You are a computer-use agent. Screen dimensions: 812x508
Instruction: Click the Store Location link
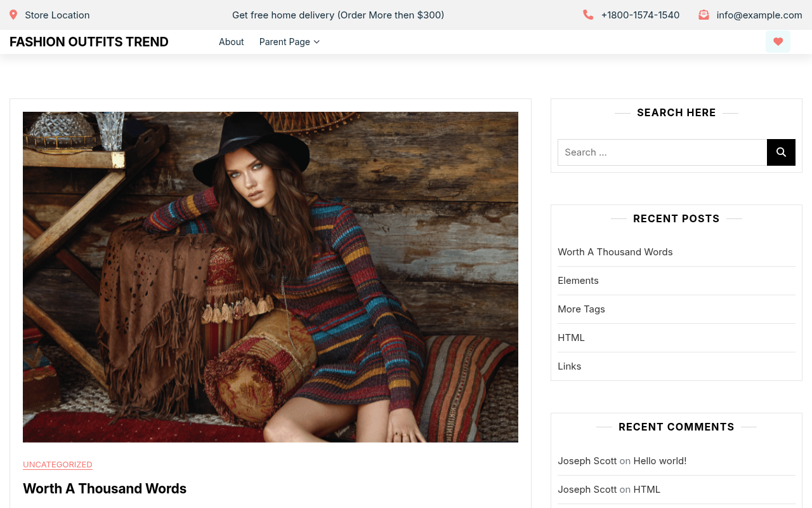[x=57, y=15]
